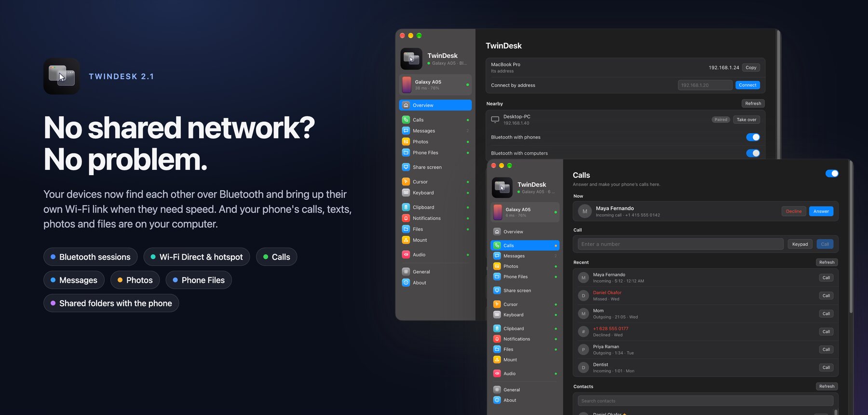The width and height of the screenshot is (868, 415).
Task: Toggle Bluetooth with computers switch
Action: tap(753, 153)
